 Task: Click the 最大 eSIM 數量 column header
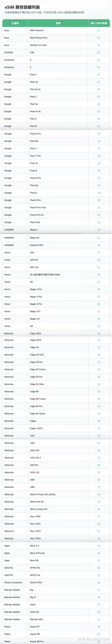click(99, 23)
